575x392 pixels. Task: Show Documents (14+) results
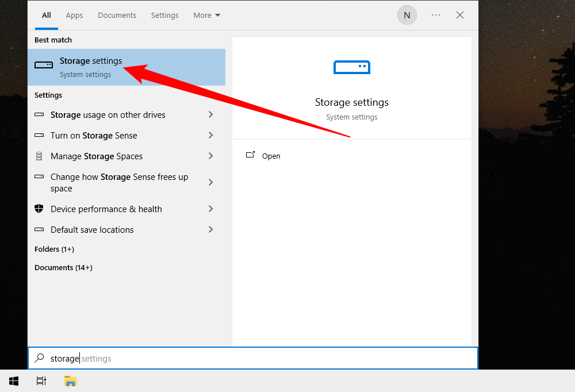(x=63, y=267)
